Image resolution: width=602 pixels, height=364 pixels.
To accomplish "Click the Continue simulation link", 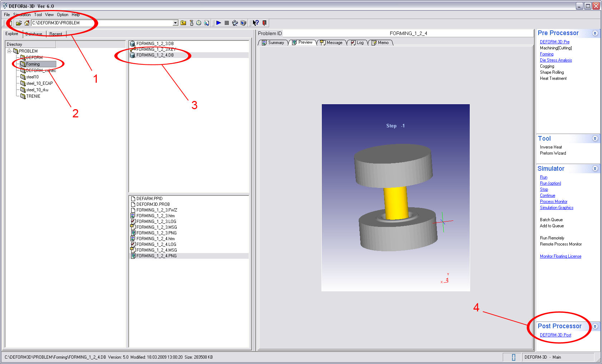I will coord(547,195).
